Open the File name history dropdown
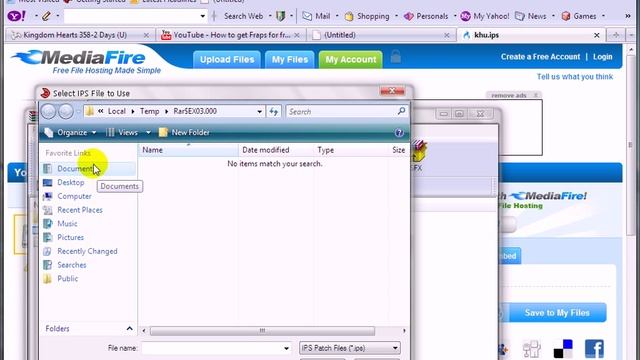640x360 pixels. 287,348
